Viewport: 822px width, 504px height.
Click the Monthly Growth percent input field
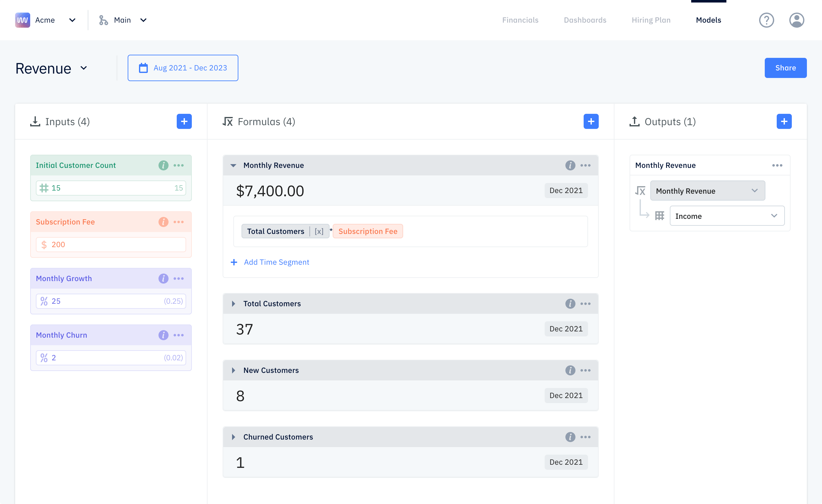[111, 301]
